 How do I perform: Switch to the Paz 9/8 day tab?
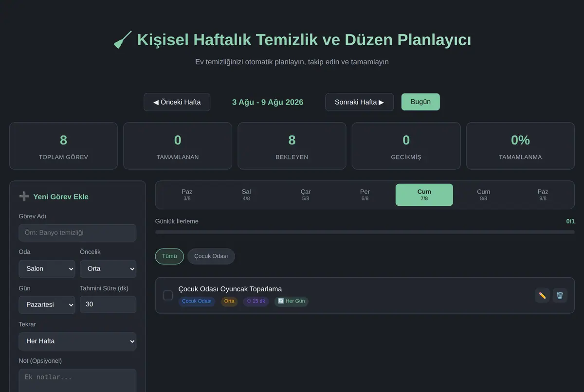(x=543, y=195)
